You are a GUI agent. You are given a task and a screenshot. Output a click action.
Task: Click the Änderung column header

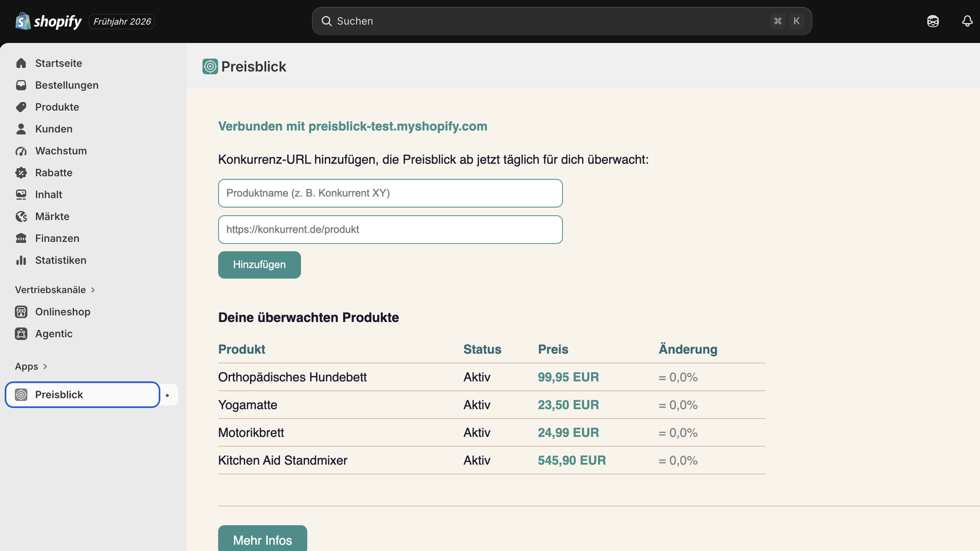[688, 349]
